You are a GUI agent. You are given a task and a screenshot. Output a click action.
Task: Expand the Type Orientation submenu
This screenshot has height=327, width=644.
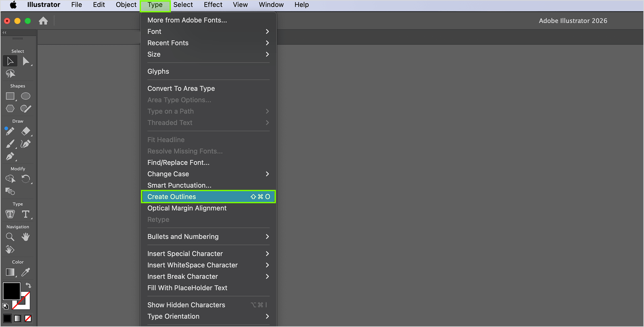[208, 317]
